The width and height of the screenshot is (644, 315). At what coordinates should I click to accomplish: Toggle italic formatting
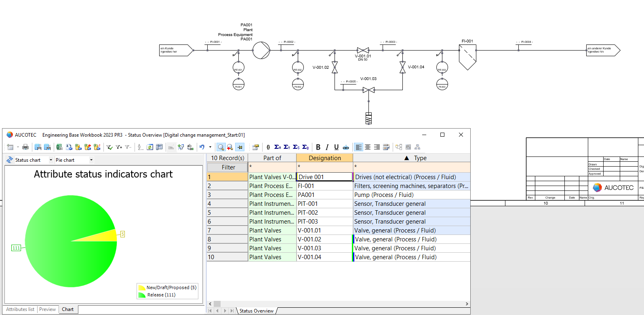327,147
